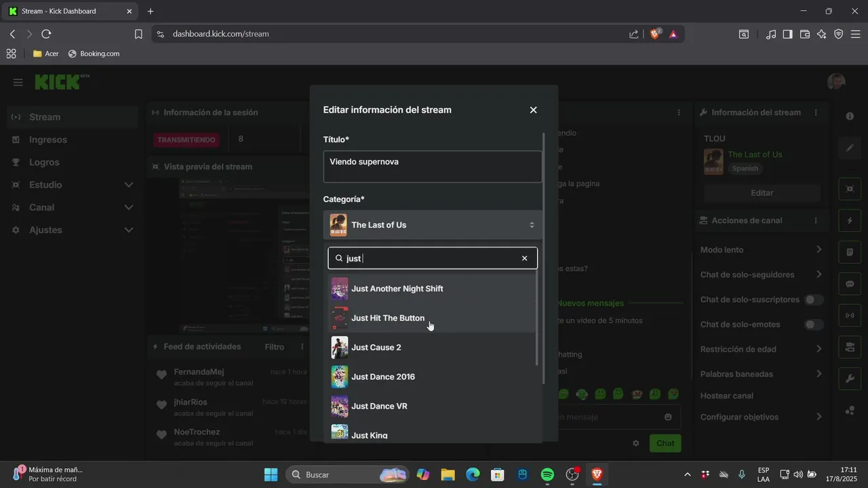
Task: Open the Acer bookmarks folder
Action: pyautogui.click(x=46, y=54)
